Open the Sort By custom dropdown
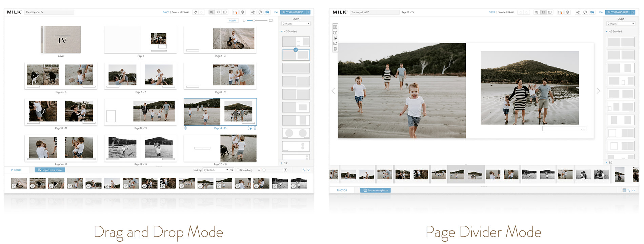 point(216,170)
